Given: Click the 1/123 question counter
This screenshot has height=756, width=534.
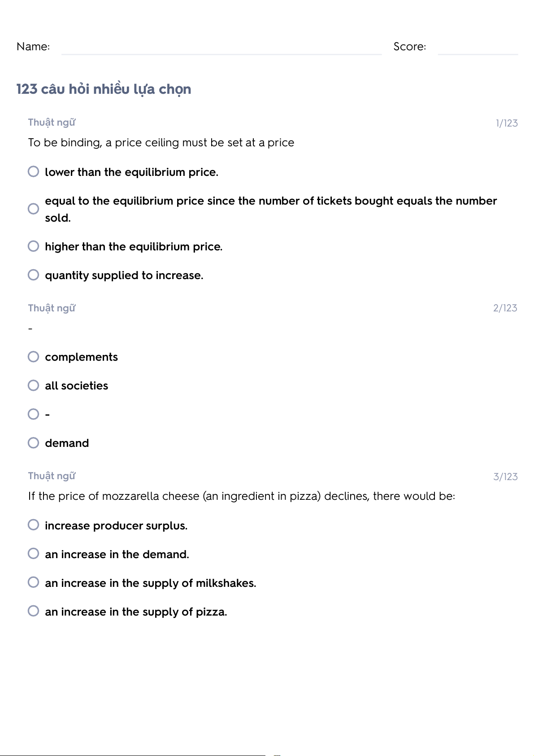Looking at the screenshot, I should (507, 123).
